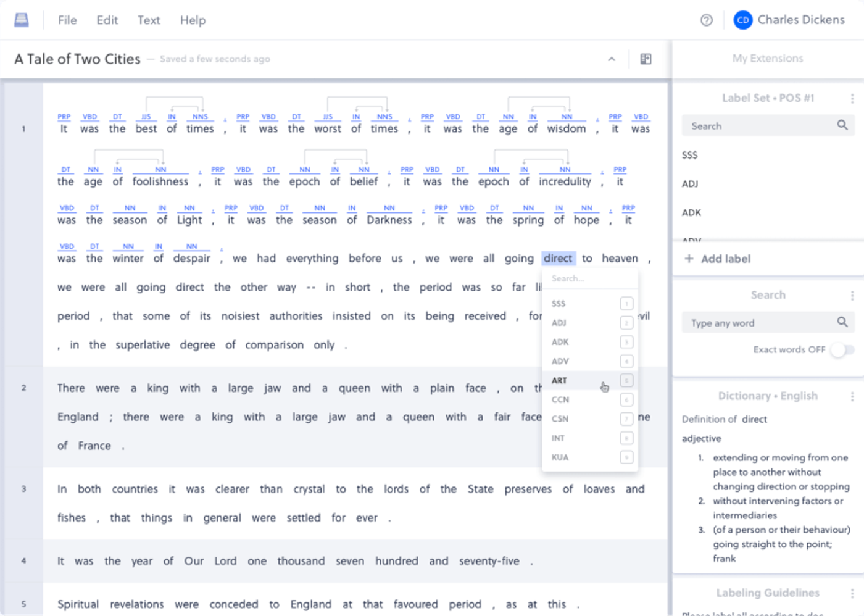The image size is (864, 616).
Task: Open the Text menu
Action: (149, 20)
